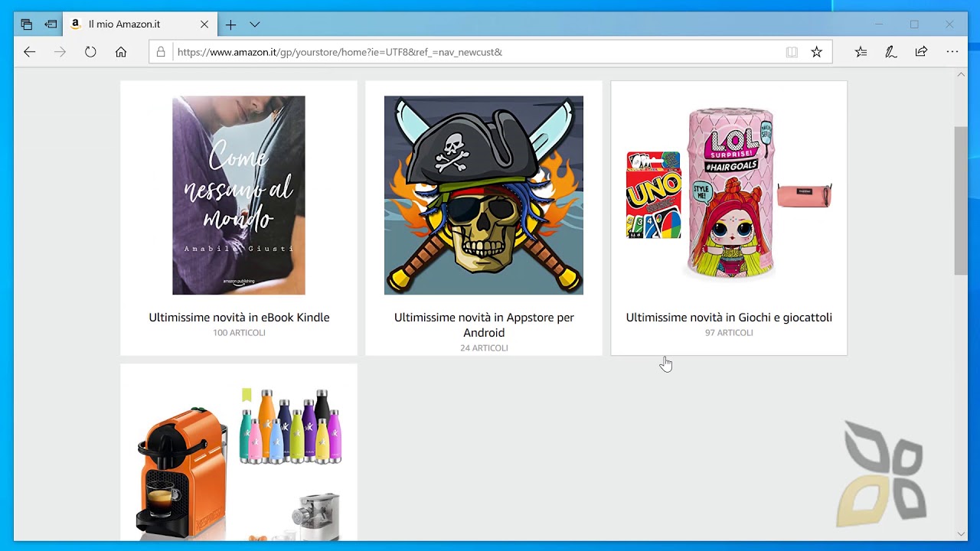The image size is (980, 551).
Task: Click the browser Back arrow
Action: tap(29, 52)
